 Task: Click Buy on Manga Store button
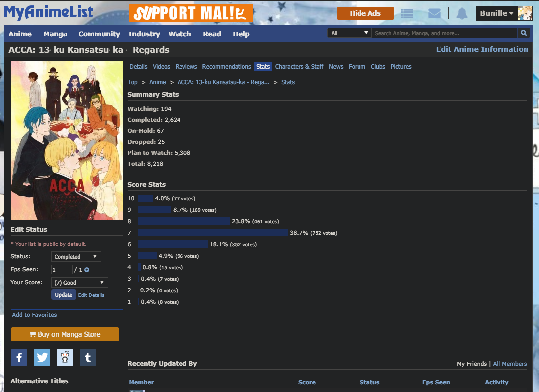click(65, 334)
